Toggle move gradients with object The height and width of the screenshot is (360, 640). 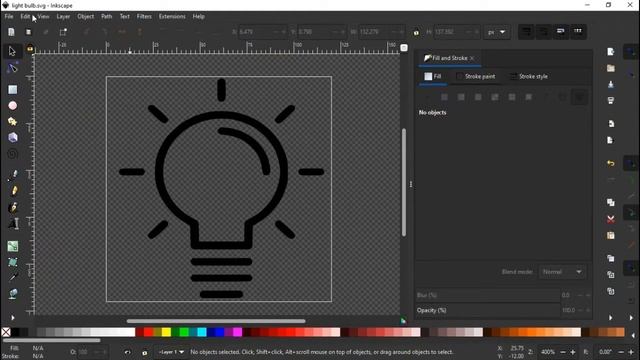point(561,31)
